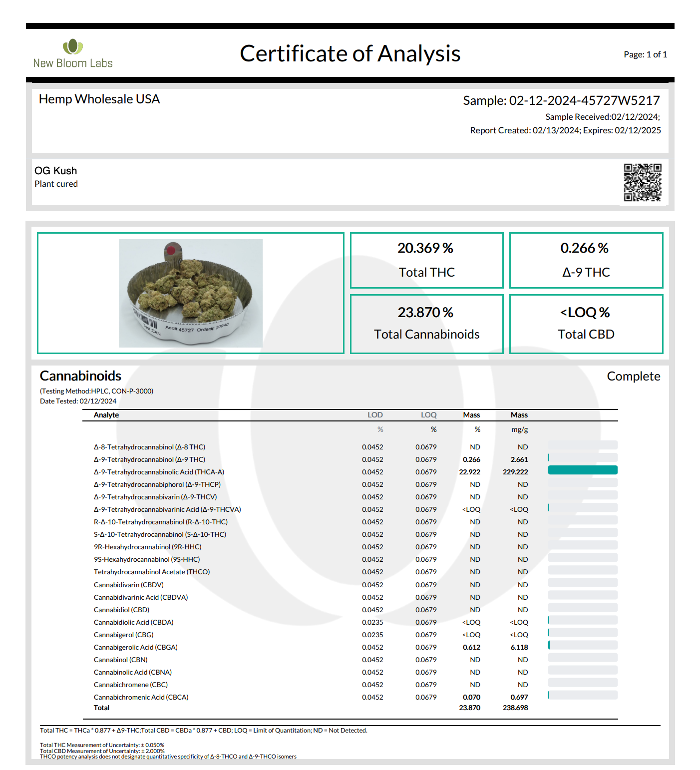700x770 pixels.
Task: Click the 9S-Hexahydrocannabinol analyte name
Action: 147,559
